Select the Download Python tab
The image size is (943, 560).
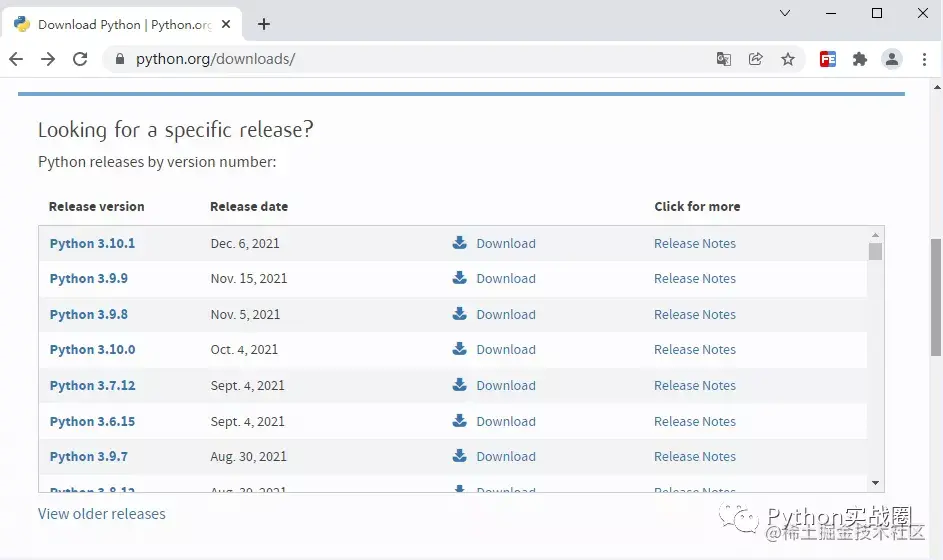(x=122, y=24)
